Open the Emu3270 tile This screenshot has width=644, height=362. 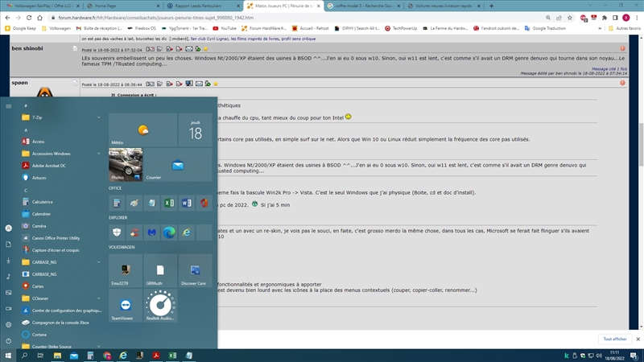(x=126, y=270)
